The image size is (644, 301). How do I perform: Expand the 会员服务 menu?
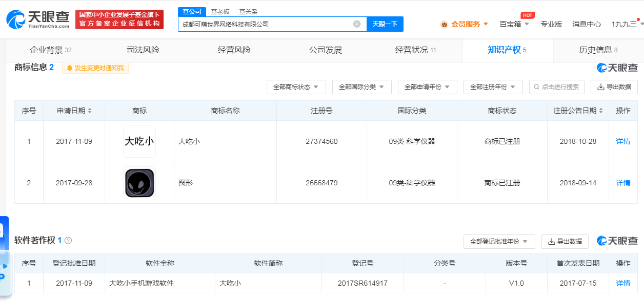click(465, 24)
